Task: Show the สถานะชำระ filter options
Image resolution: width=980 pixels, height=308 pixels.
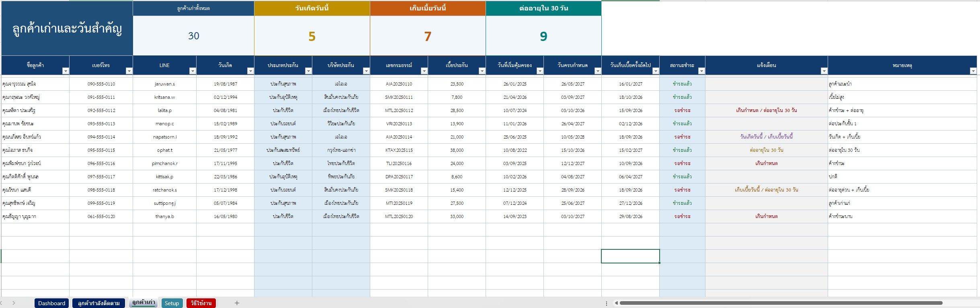Action: click(701, 71)
